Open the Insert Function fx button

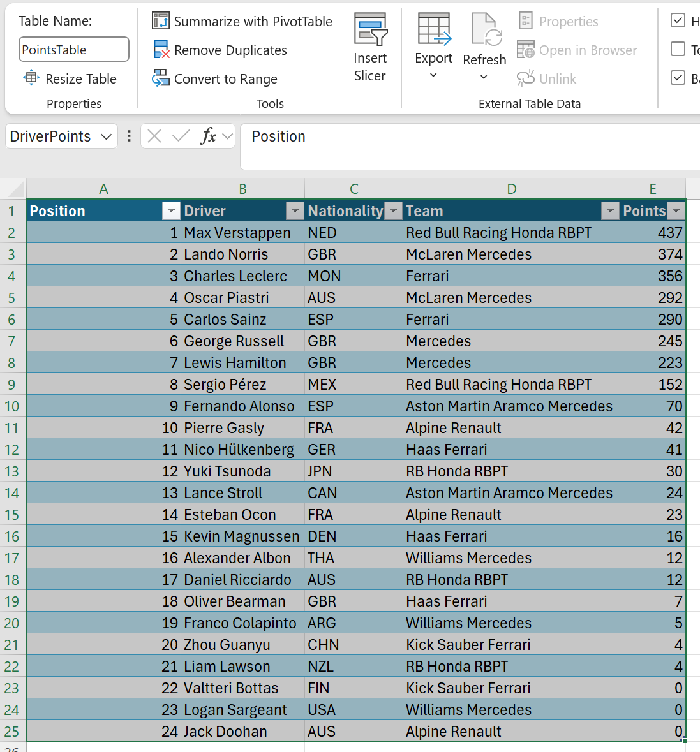click(208, 136)
